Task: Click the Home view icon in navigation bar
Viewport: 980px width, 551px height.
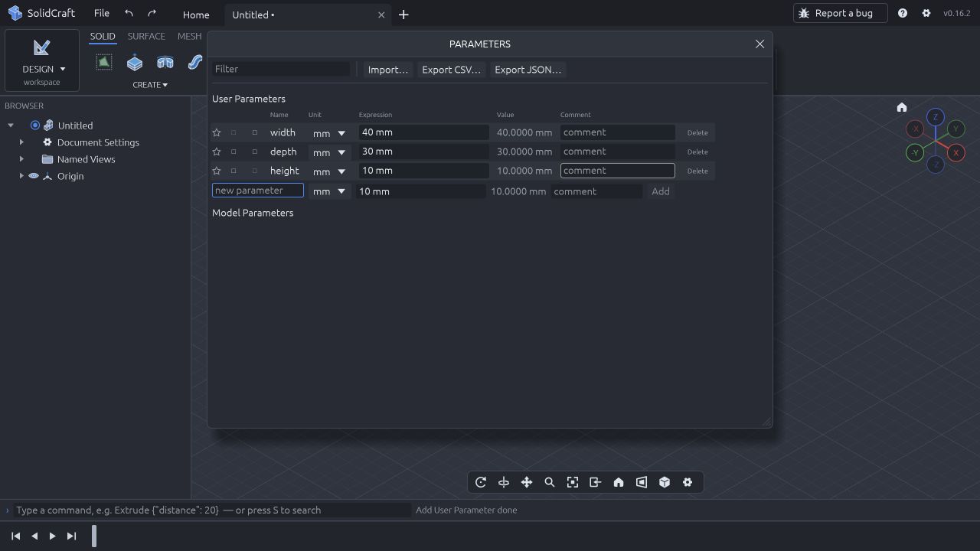Action: click(619, 482)
